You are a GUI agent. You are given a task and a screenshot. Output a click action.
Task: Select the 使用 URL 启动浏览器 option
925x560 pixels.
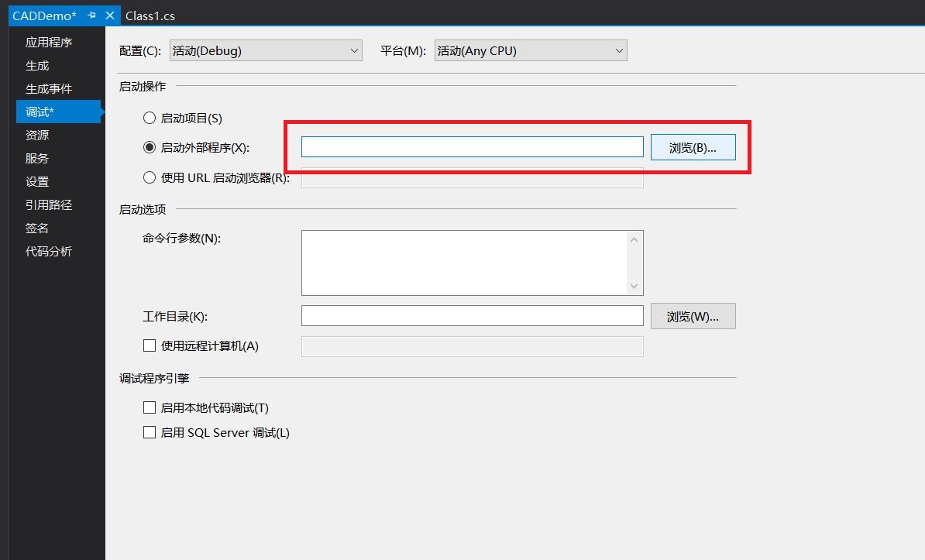149,177
